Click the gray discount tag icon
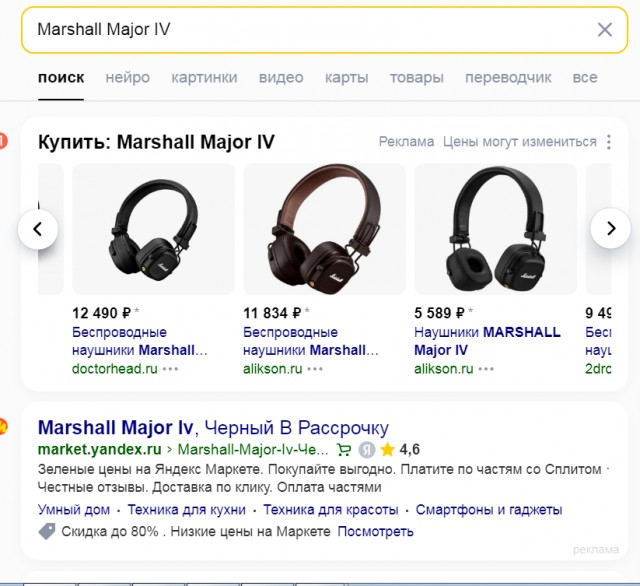 pos(47,532)
